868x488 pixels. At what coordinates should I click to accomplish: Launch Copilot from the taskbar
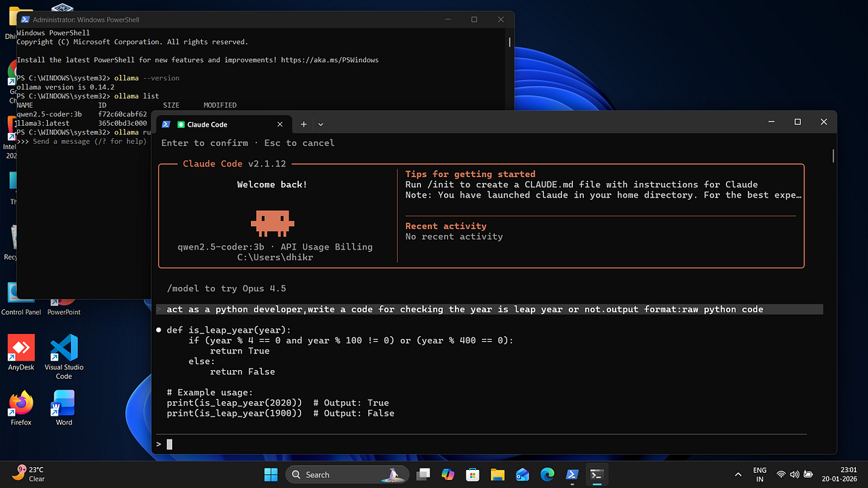[x=448, y=474]
